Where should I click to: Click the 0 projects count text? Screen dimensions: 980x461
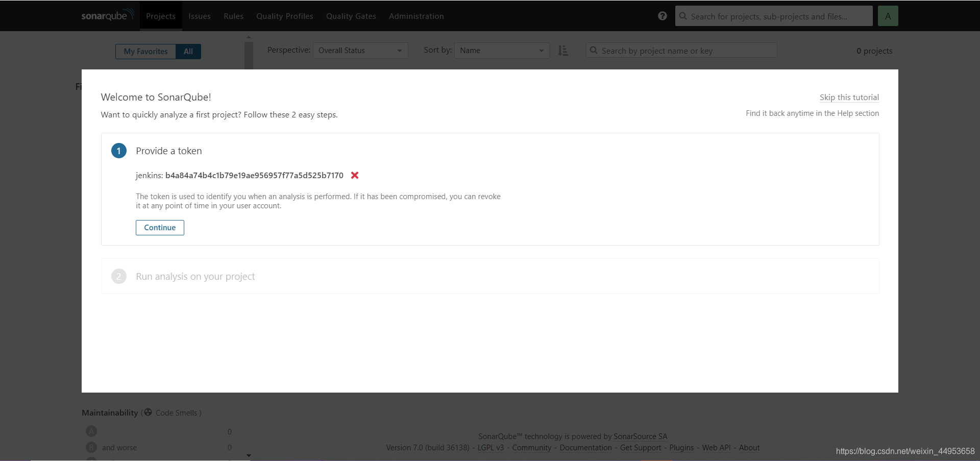coord(874,51)
